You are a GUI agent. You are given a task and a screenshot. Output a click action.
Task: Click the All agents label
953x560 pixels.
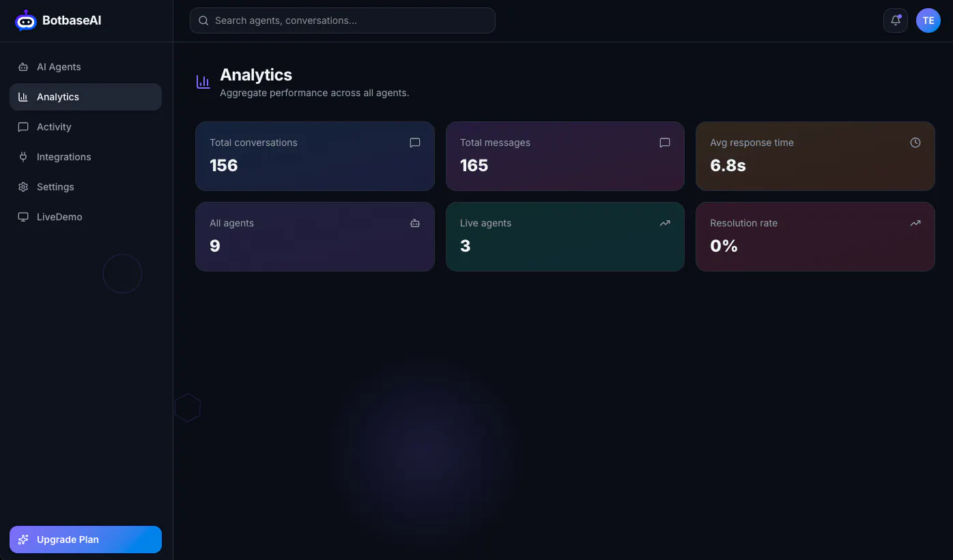[231, 223]
